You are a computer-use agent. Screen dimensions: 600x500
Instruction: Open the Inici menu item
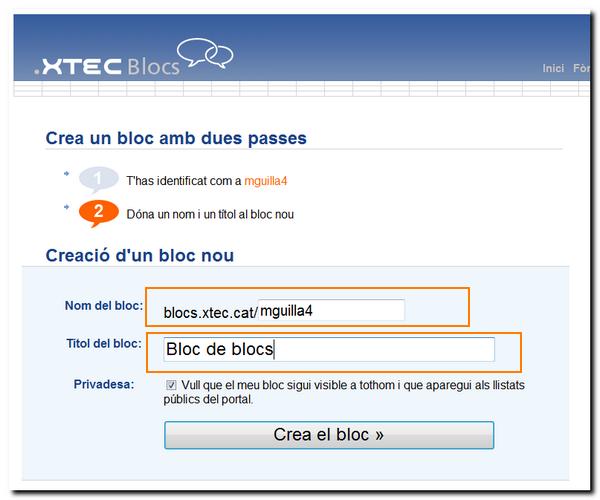point(553,69)
